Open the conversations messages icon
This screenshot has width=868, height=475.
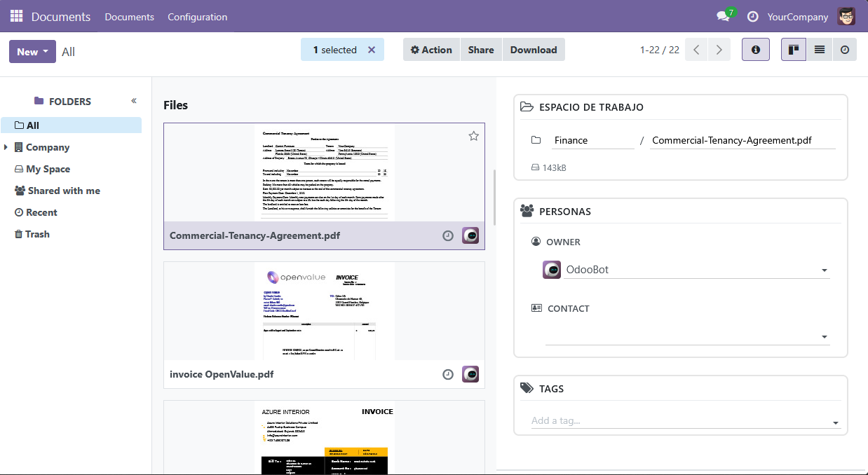point(723,16)
